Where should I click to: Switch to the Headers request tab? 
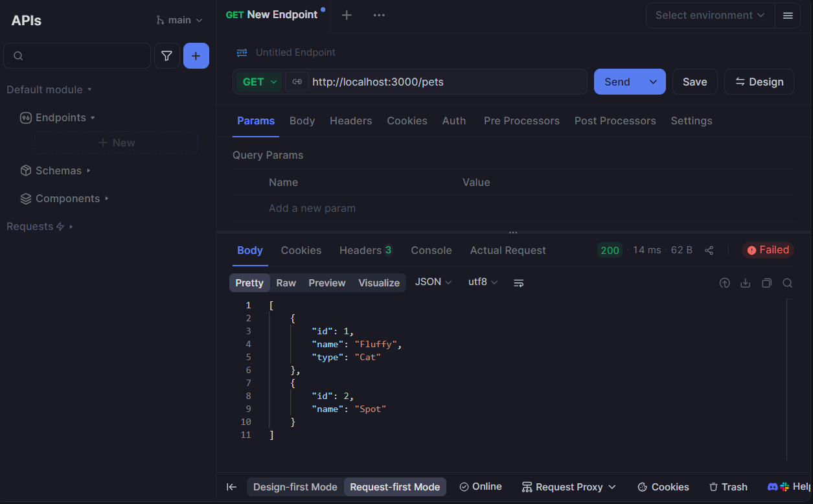click(x=350, y=120)
